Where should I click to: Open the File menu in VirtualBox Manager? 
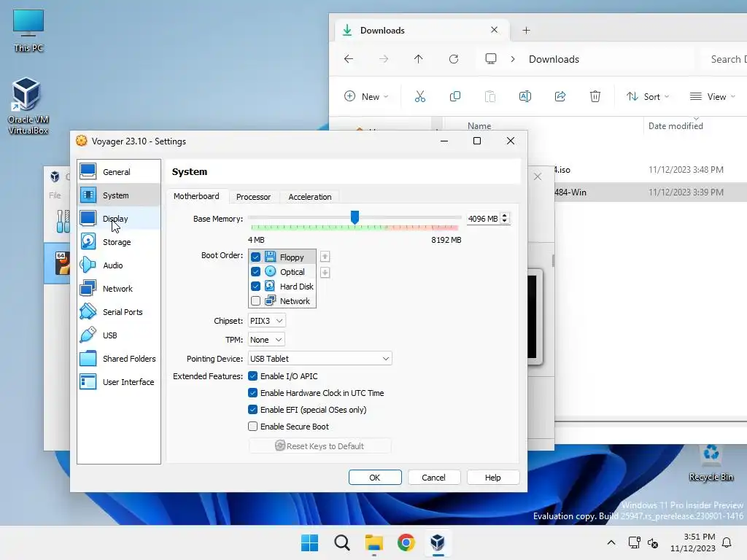click(55, 195)
